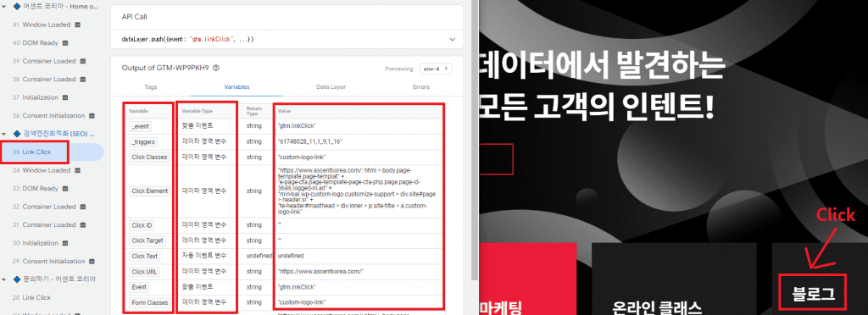Click the API icon beside 41 Window Loaded

click(x=77, y=25)
